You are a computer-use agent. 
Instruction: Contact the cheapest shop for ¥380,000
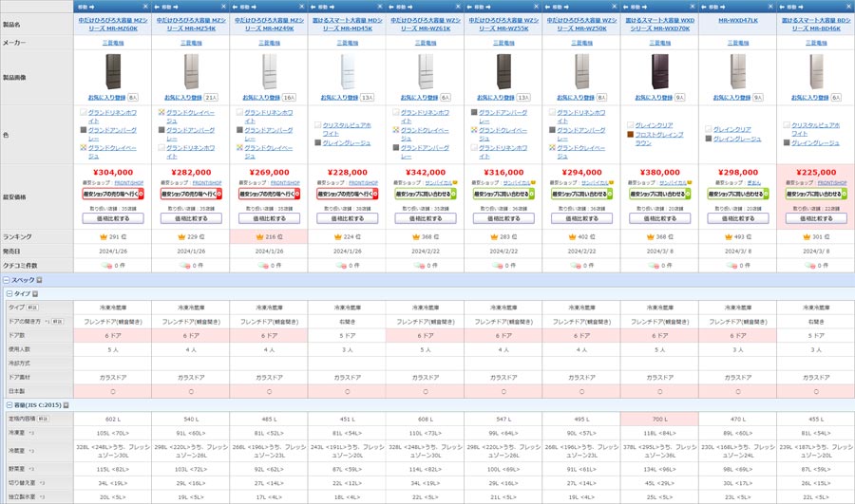click(x=660, y=194)
